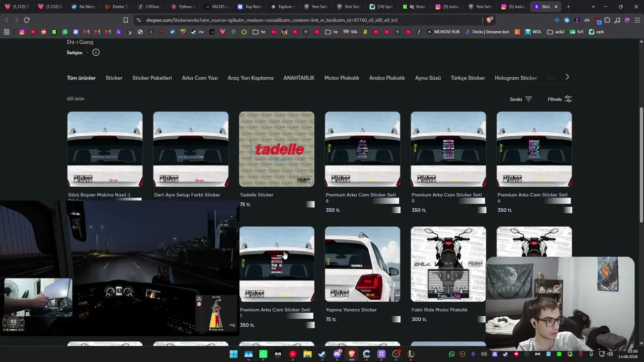Open Premium Arka Cam Sticker Seti 6 image
The height and width of the screenshot is (362, 644).
pyautogui.click(x=363, y=149)
